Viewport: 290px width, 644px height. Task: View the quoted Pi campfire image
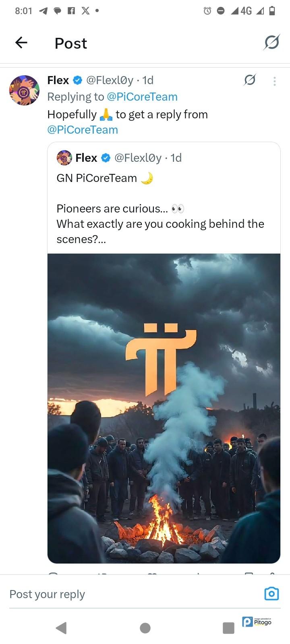coord(164,408)
